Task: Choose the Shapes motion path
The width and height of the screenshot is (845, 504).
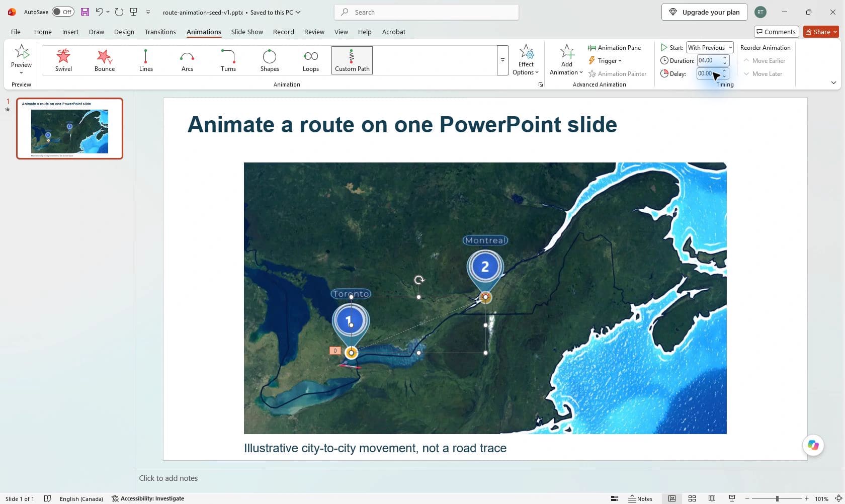Action: click(270, 60)
